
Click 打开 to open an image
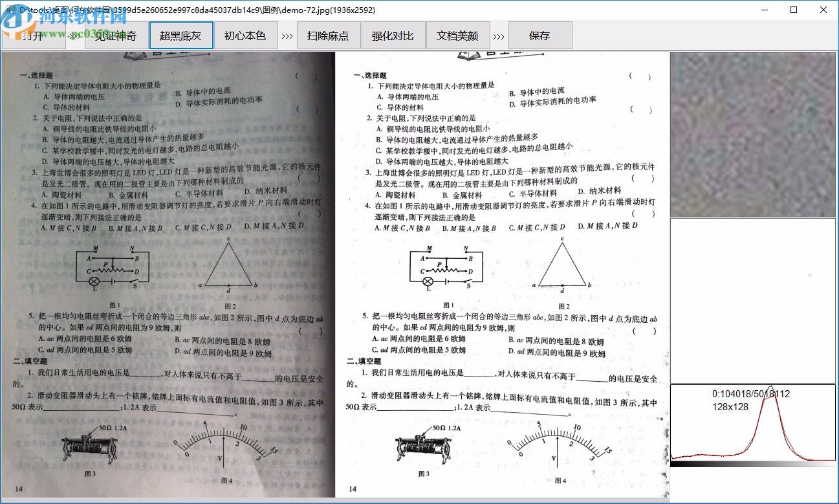(x=32, y=36)
